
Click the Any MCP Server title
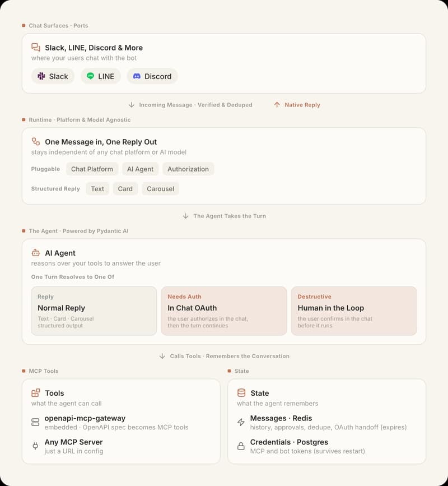pos(74,442)
